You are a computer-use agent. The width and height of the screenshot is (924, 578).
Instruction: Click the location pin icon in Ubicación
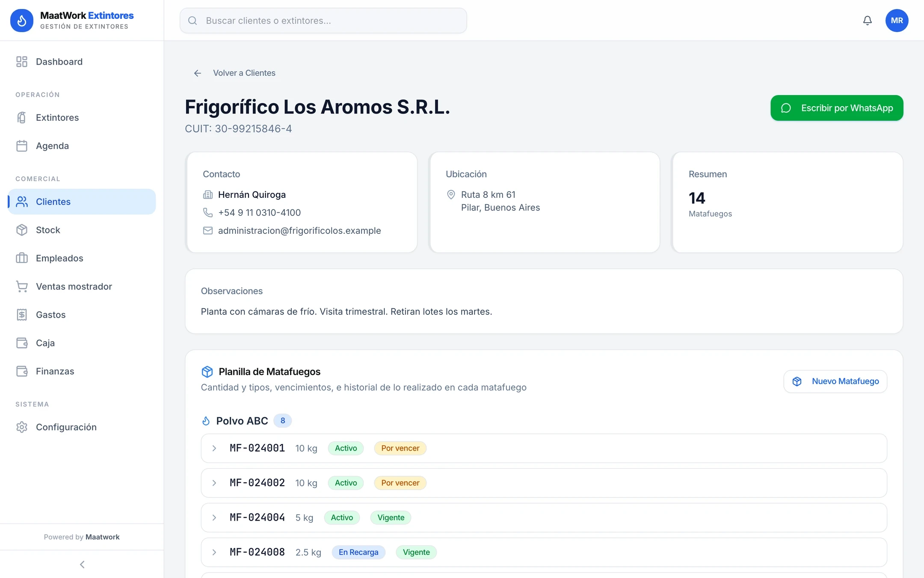(x=450, y=194)
